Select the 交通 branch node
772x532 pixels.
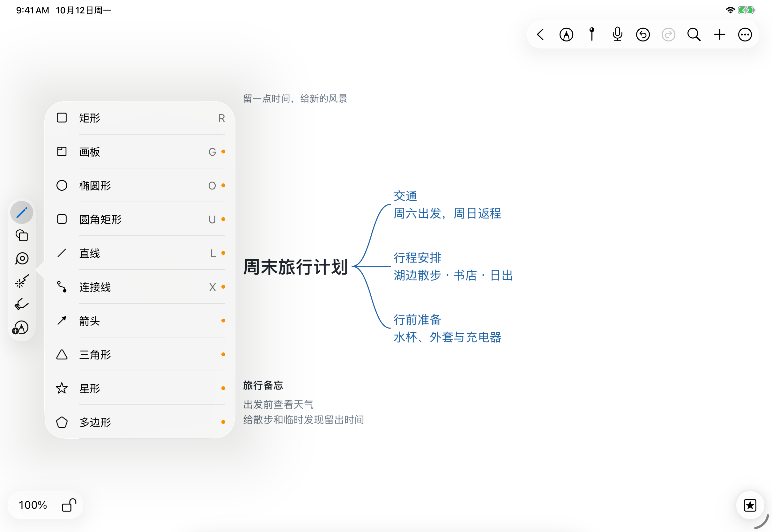(x=405, y=196)
